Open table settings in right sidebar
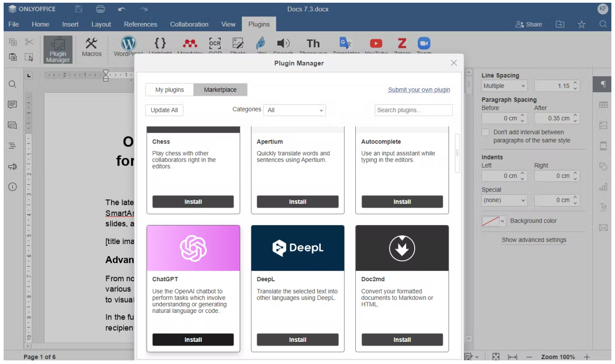 603,105
